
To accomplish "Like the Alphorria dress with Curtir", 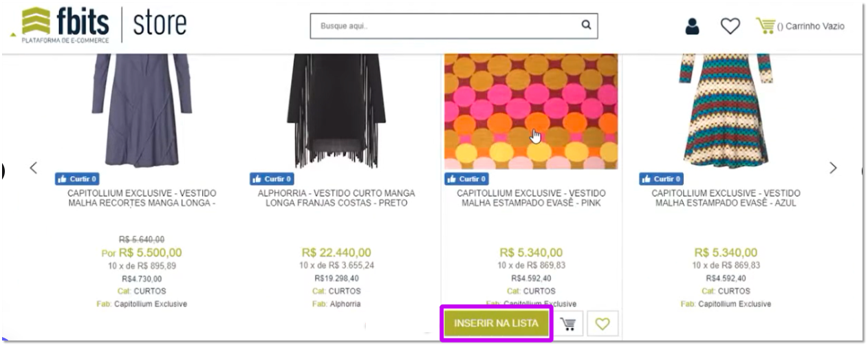I will 270,179.
